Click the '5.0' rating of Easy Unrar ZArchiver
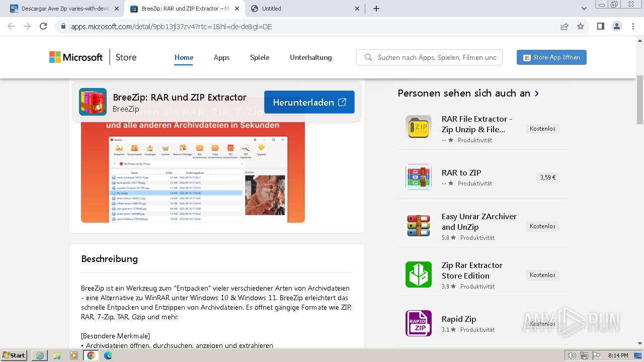This screenshot has width=644, height=362. [445, 238]
